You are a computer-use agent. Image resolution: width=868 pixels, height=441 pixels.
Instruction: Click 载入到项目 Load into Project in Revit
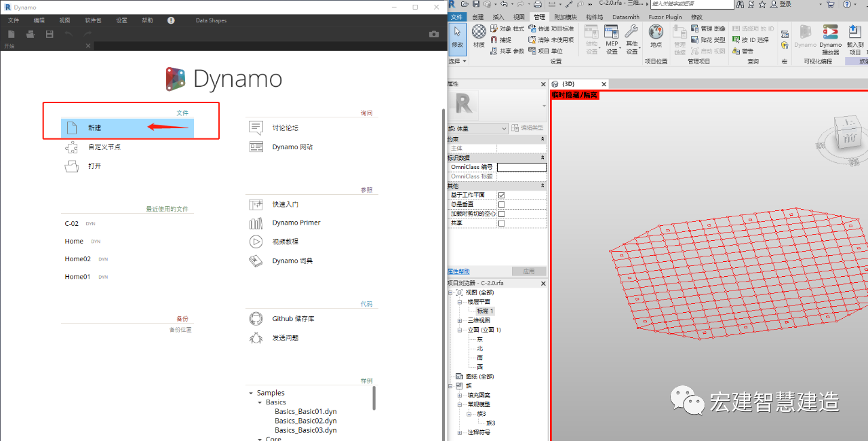(855, 40)
